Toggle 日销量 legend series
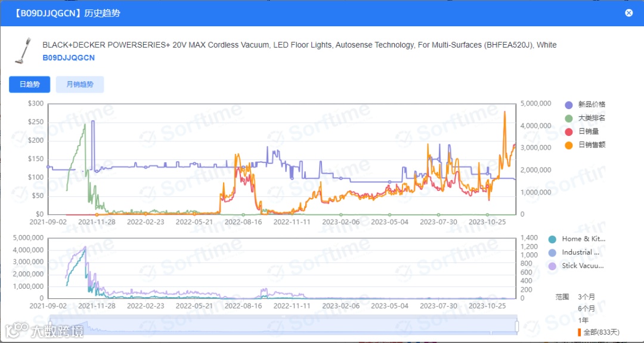This screenshot has height=343, width=644. [x=581, y=131]
